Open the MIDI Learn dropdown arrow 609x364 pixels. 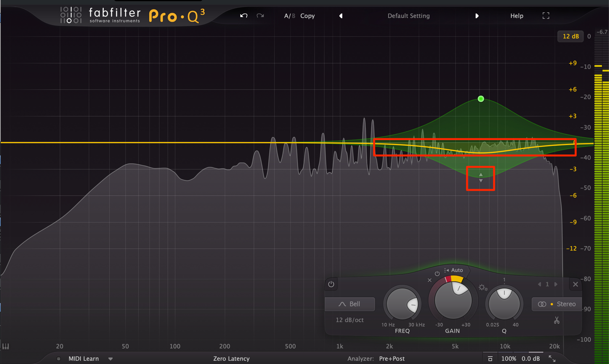(110, 359)
